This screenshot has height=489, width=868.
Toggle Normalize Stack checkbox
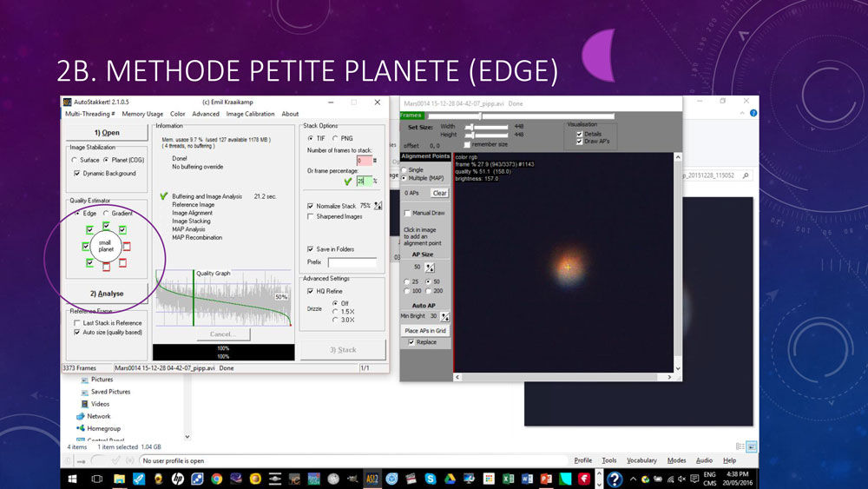pos(311,206)
